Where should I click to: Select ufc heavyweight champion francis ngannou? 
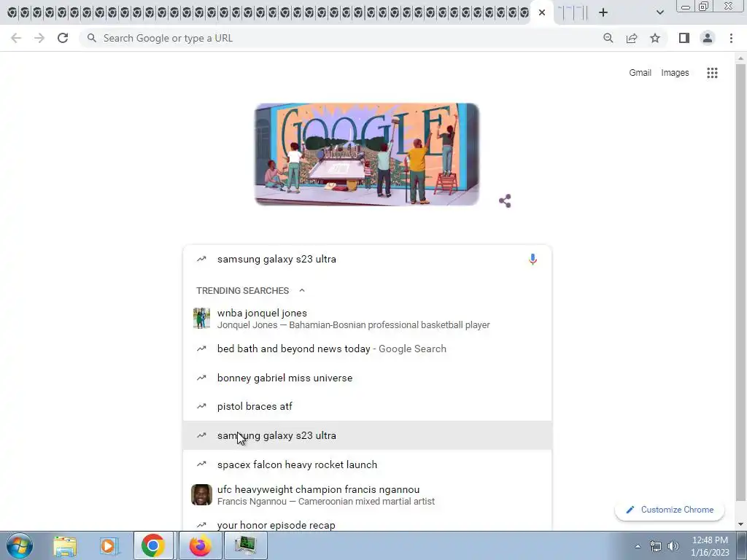[x=368, y=495]
